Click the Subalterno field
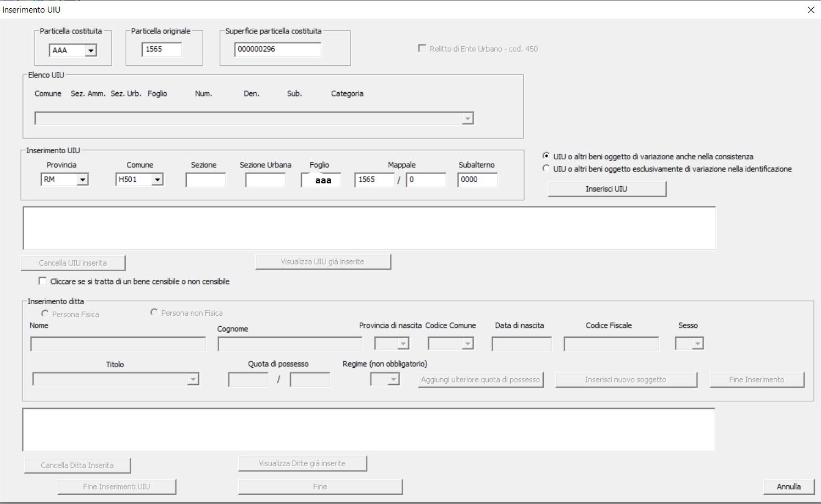The width and height of the screenshot is (821, 504). [x=477, y=180]
